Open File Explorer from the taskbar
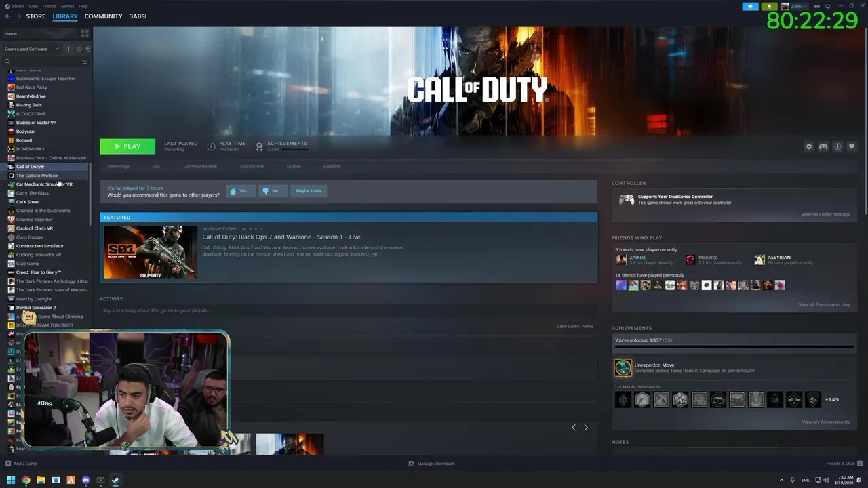This screenshot has width=868, height=488. 41,480
